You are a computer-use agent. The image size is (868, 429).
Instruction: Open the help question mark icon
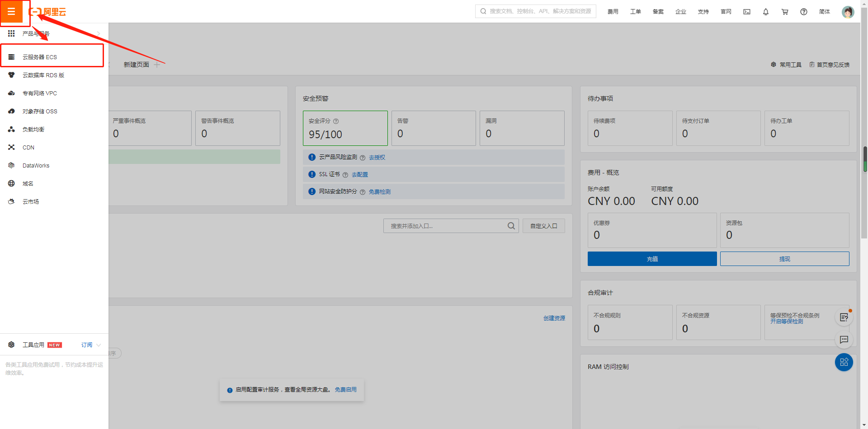(804, 12)
